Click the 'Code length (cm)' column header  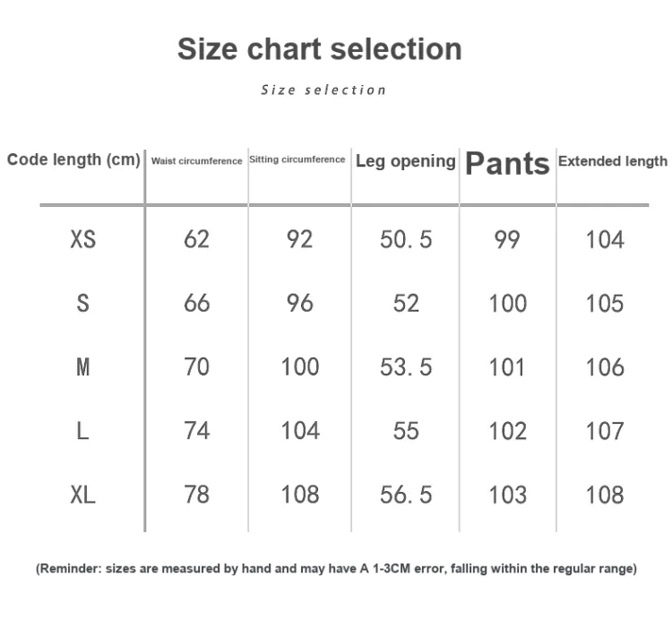pos(73,159)
